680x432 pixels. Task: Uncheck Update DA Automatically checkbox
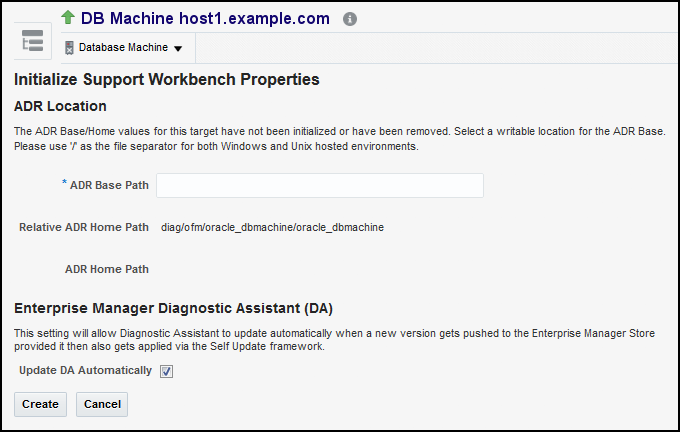pos(167,371)
